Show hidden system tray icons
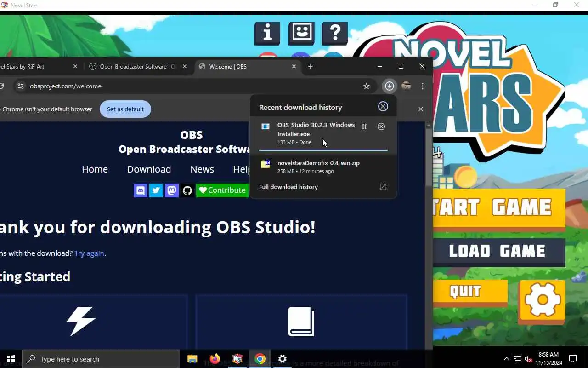 coord(507,359)
